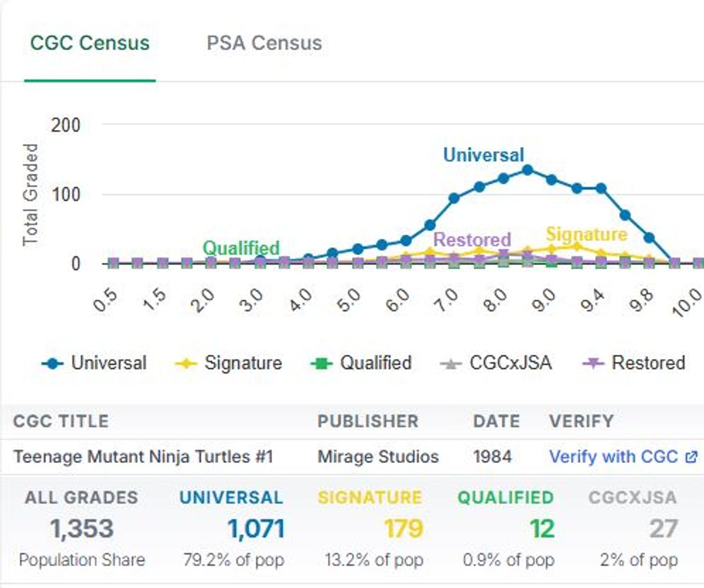Click the Universal count 1,071
Image resolution: width=704 pixels, height=588 pixels.
tap(256, 529)
